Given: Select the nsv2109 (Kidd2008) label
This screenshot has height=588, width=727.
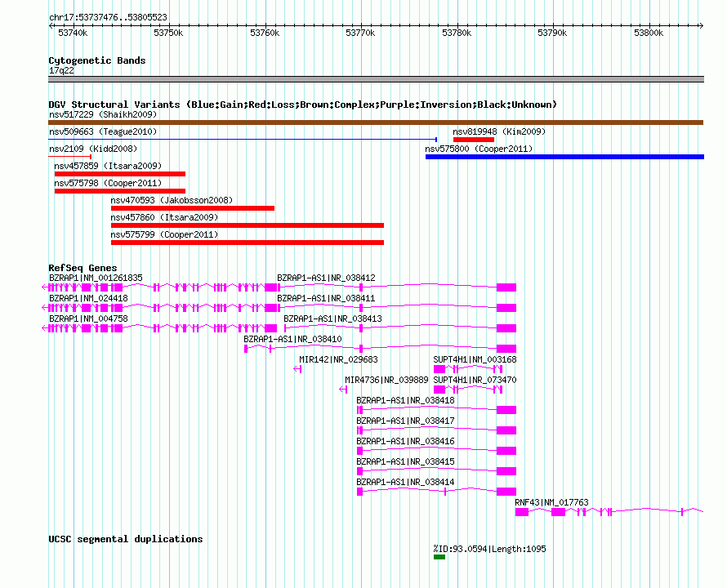Looking at the screenshot, I should (x=93, y=149).
